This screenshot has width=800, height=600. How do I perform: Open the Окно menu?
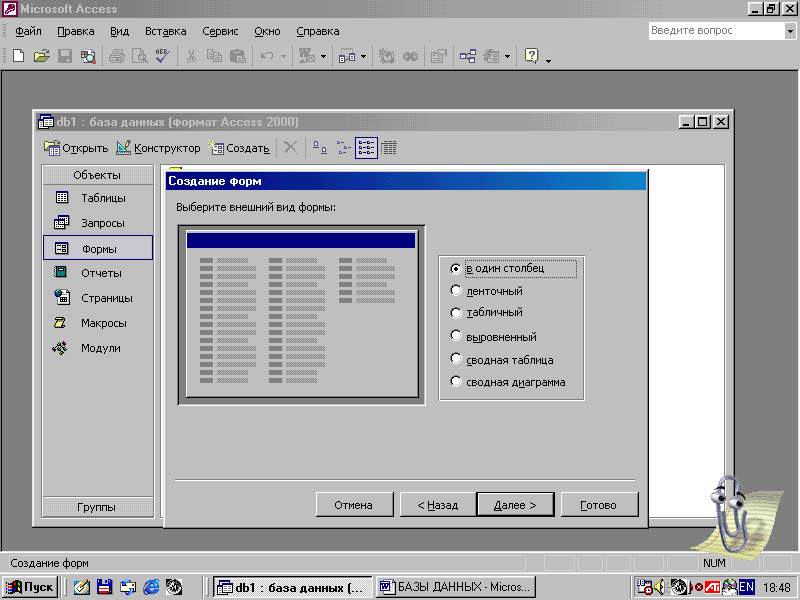tap(267, 31)
